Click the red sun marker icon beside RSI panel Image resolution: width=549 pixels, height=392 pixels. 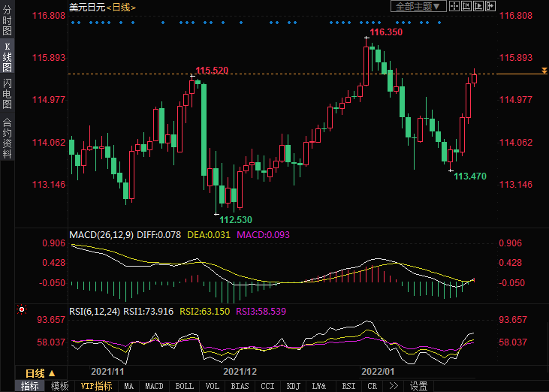pos(22,309)
